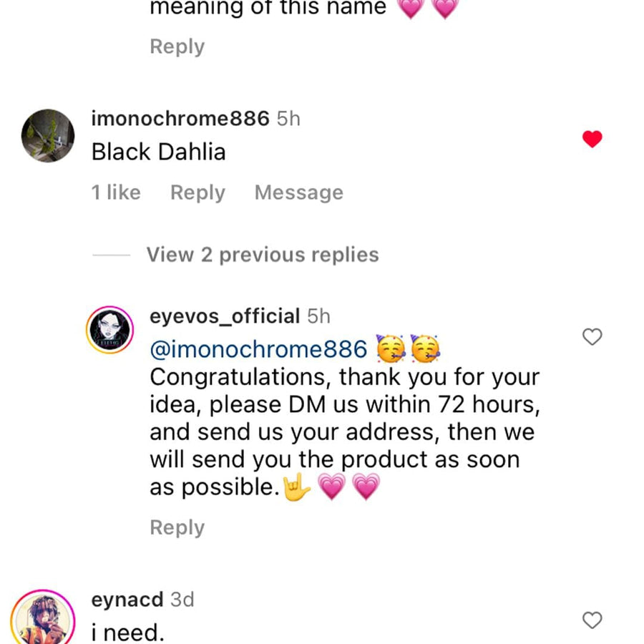
Task: Like the eyevos_official congratulations reply
Action: [592, 336]
